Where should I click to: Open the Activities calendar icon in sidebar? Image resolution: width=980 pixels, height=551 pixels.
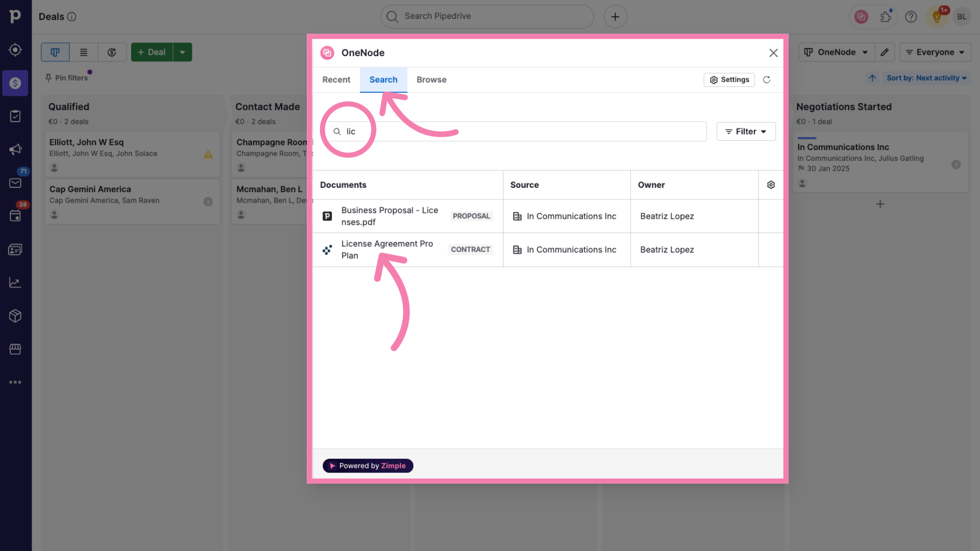(15, 216)
